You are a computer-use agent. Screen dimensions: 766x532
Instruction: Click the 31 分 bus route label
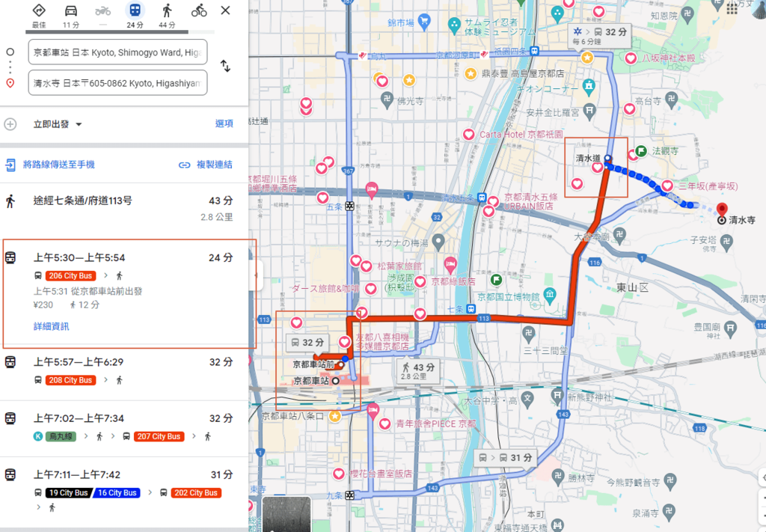(x=506, y=458)
